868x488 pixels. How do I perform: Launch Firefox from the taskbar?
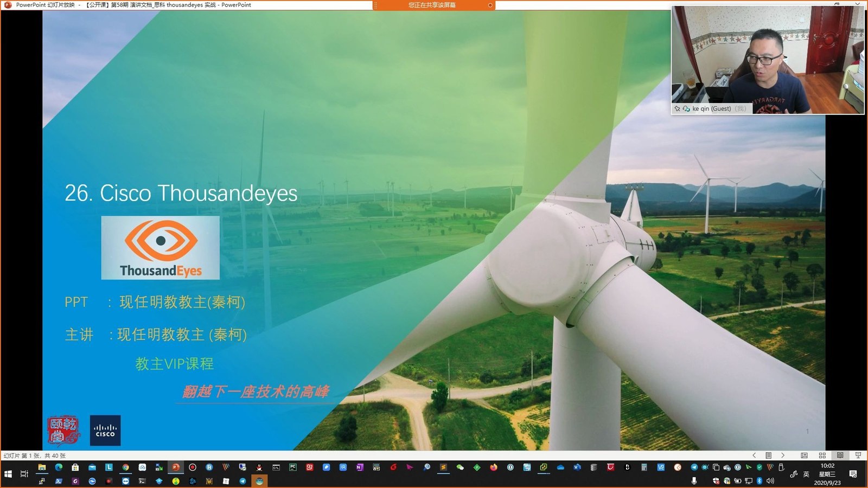(494, 467)
